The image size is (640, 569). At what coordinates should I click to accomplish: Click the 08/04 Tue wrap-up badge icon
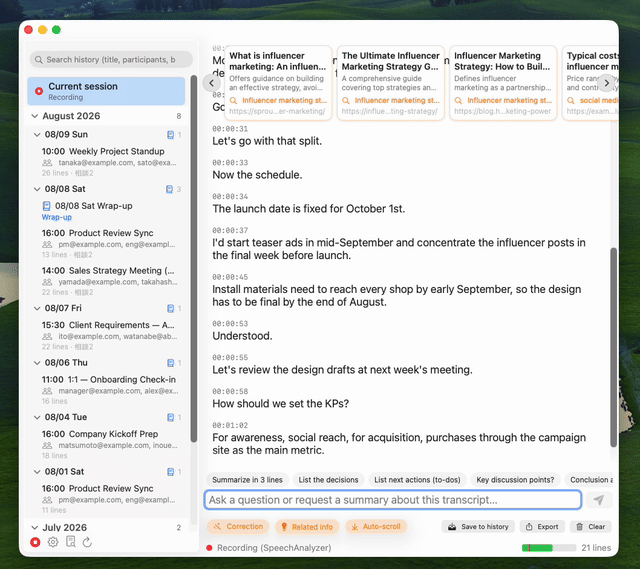point(171,417)
